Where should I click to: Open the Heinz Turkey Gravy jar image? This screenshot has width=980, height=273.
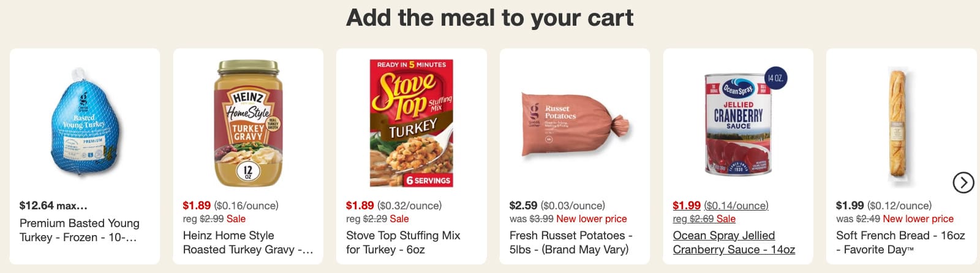pos(248,122)
